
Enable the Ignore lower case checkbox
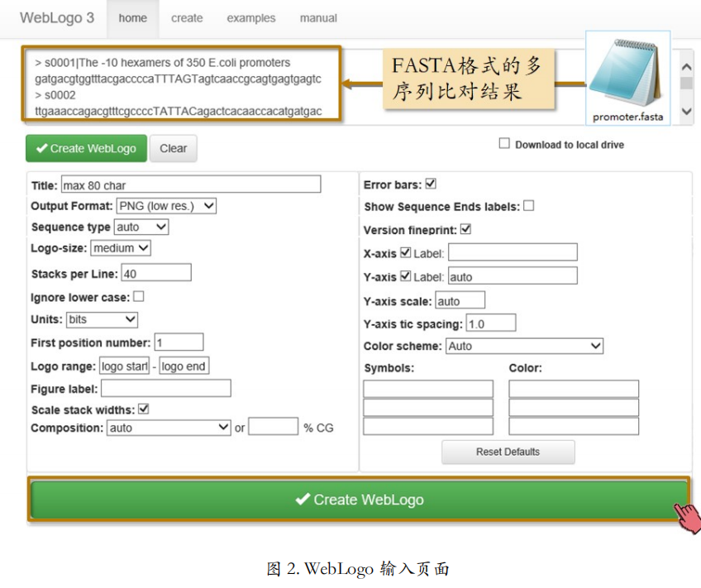139,296
